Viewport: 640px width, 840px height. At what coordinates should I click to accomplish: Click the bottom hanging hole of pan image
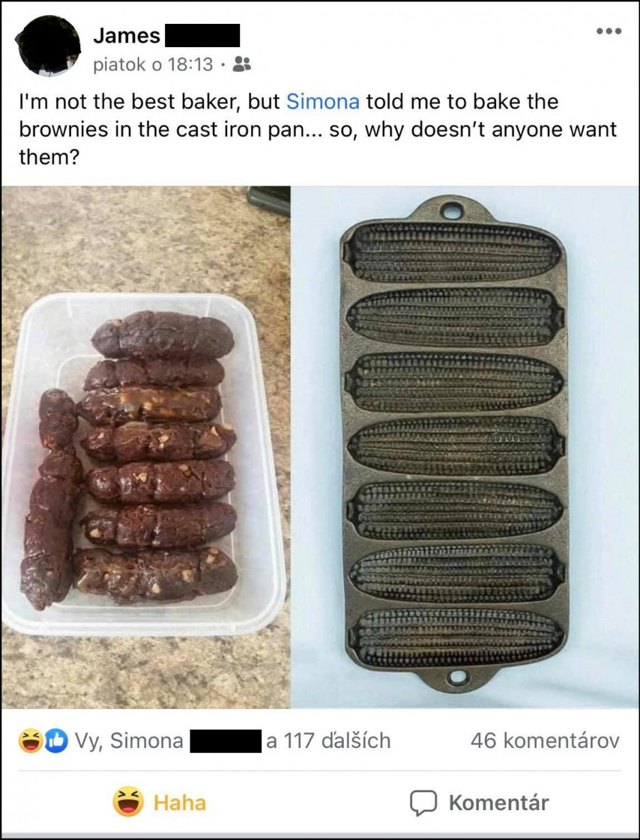(x=456, y=677)
